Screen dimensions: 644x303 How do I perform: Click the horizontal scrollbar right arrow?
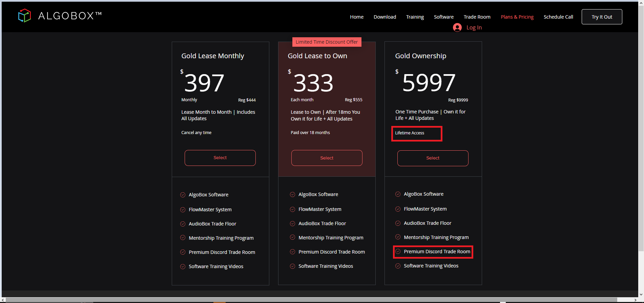(x=635, y=300)
